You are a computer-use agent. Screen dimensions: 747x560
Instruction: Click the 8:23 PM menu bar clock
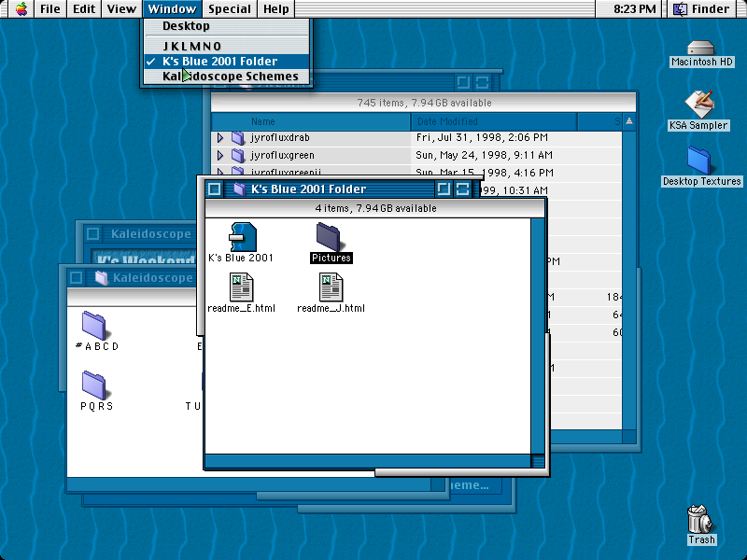(635, 9)
